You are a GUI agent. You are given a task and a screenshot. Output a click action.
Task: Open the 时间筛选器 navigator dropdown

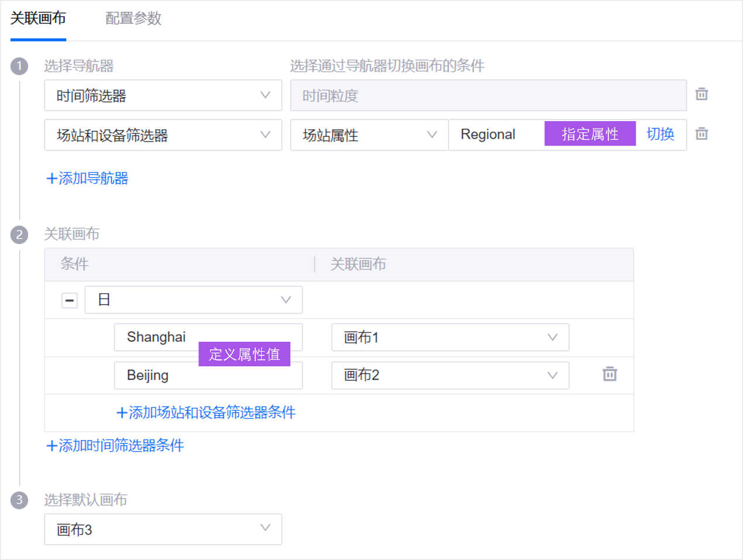[x=163, y=95]
